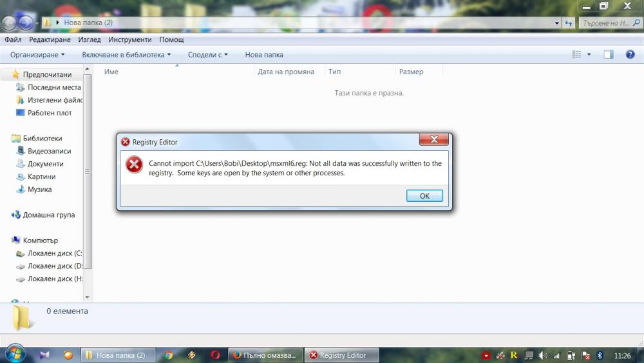Image resolution: width=644 pixels, height=363 pixels.
Task: Click the Нова папка toolbar button
Action: point(264,55)
